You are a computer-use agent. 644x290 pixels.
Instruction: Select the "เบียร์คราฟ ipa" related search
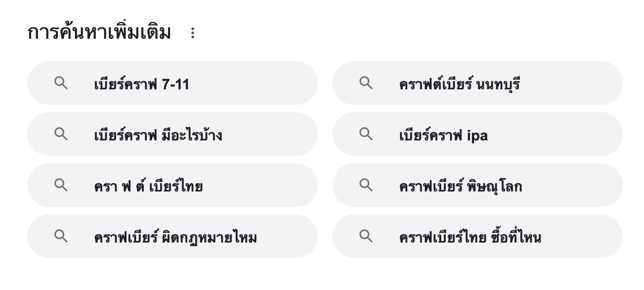point(443,135)
